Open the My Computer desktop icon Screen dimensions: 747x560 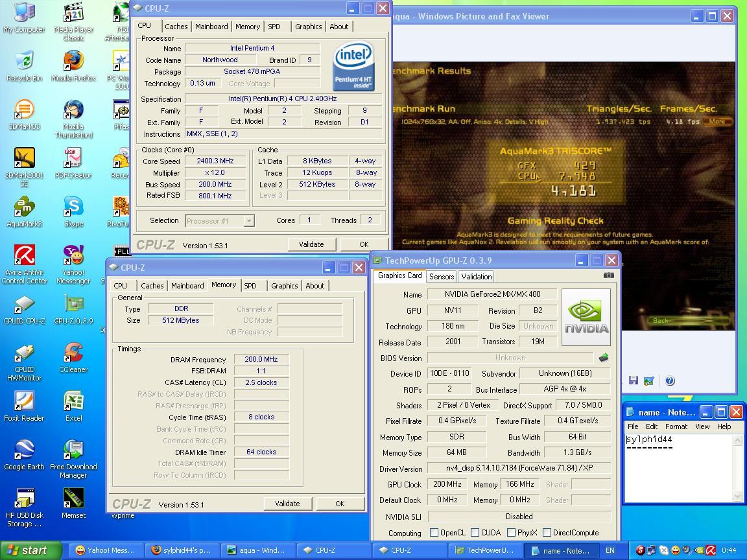24,18
